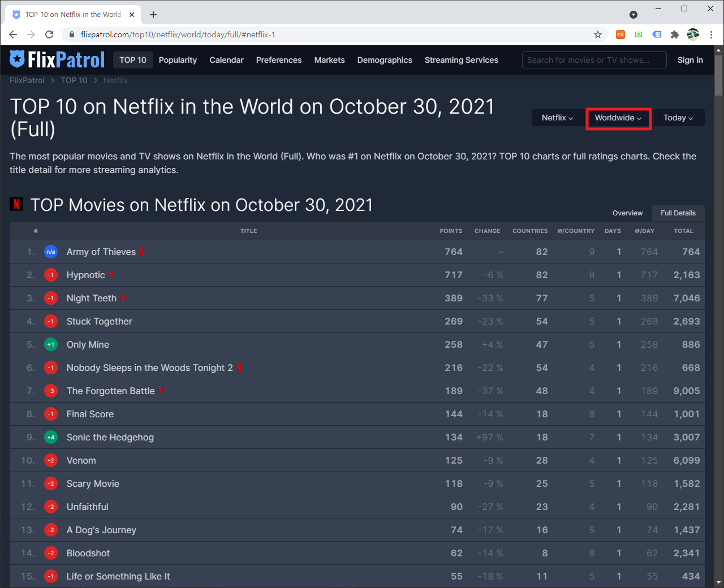The width and height of the screenshot is (724, 588).
Task: Open Demographics in the nav bar
Action: click(x=385, y=60)
